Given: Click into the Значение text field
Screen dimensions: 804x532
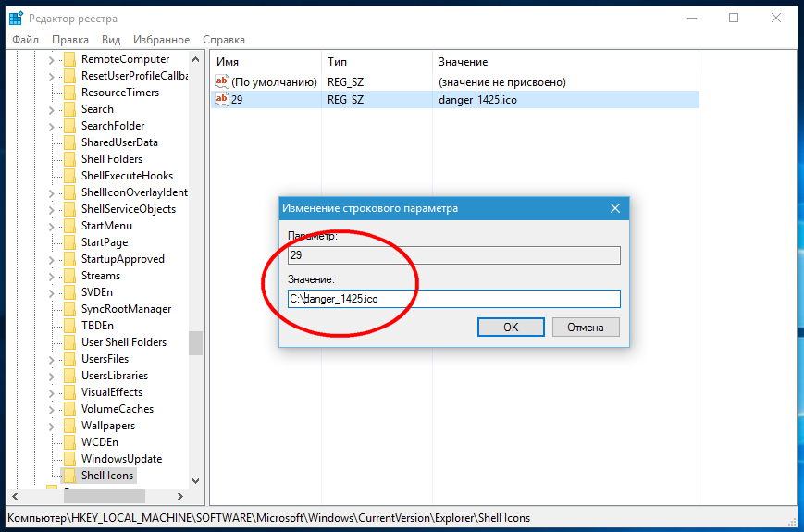Looking at the screenshot, I should (x=453, y=299).
